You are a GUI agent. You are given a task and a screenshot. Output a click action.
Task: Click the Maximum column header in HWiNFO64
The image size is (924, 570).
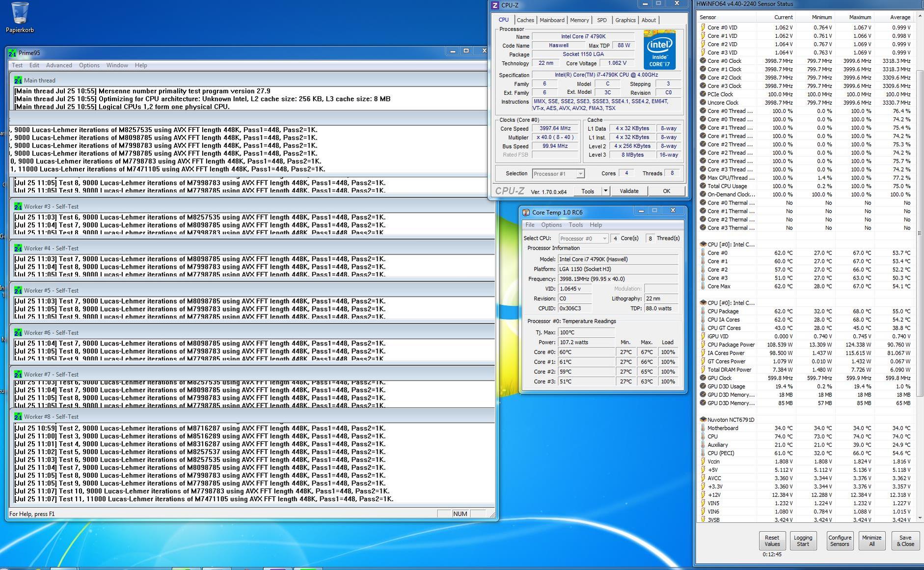[x=855, y=17]
